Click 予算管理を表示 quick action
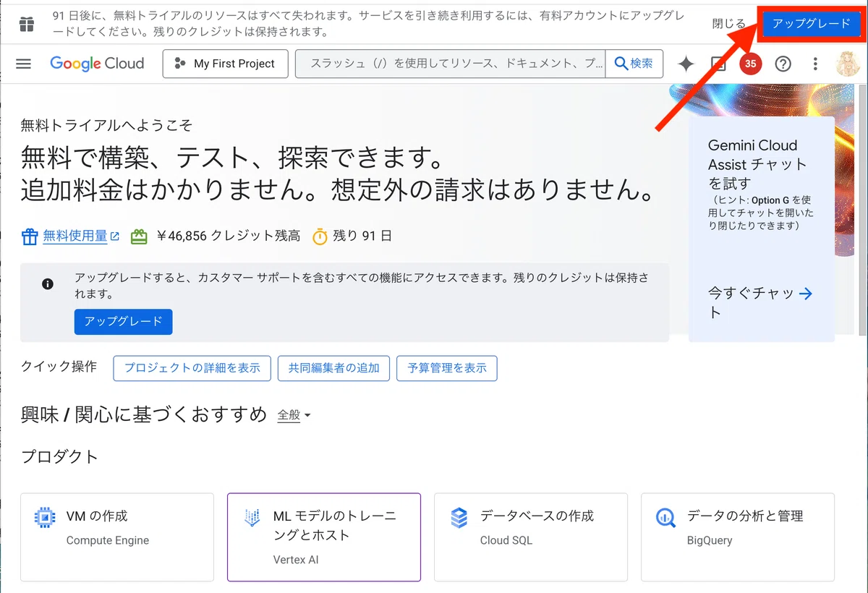 (x=447, y=368)
